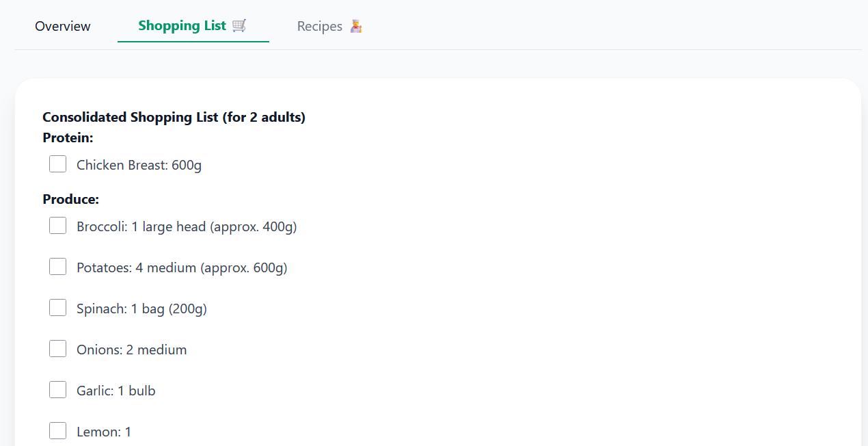Click the 'Spinach: 1 bag (200g)' label
This screenshot has width=868, height=446.
(141, 309)
